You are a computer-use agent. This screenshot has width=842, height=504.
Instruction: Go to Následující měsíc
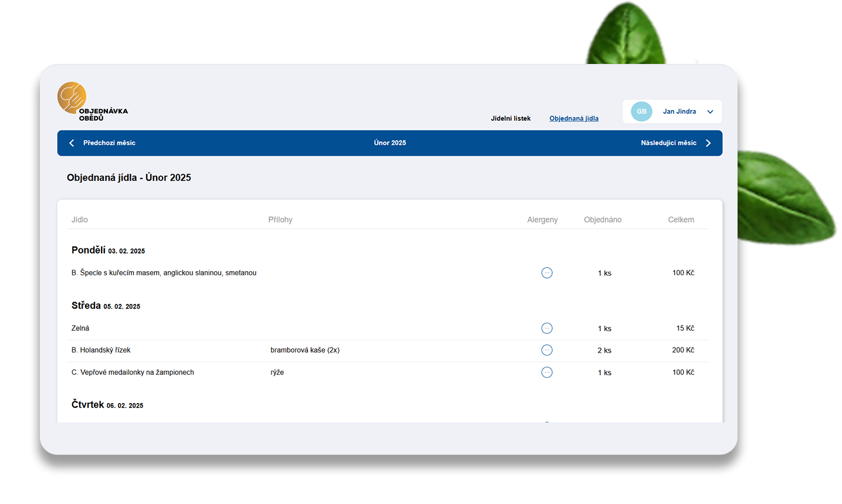click(x=668, y=143)
